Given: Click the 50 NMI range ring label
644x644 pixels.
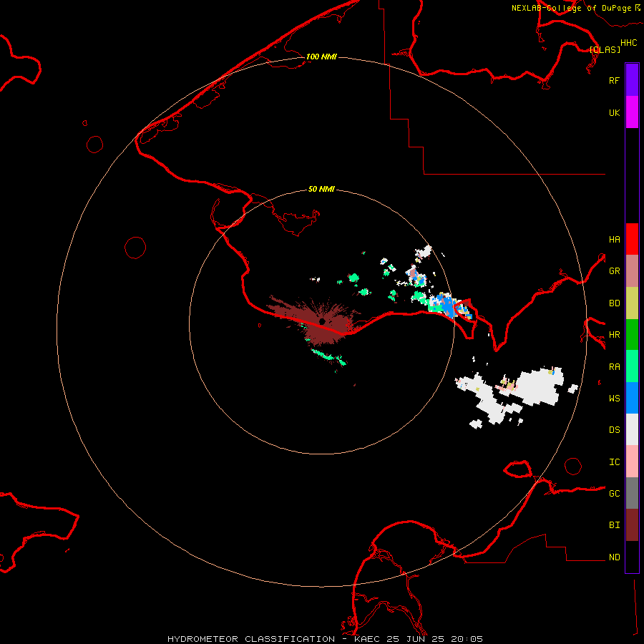Looking at the screenshot, I should pyautogui.click(x=321, y=189).
